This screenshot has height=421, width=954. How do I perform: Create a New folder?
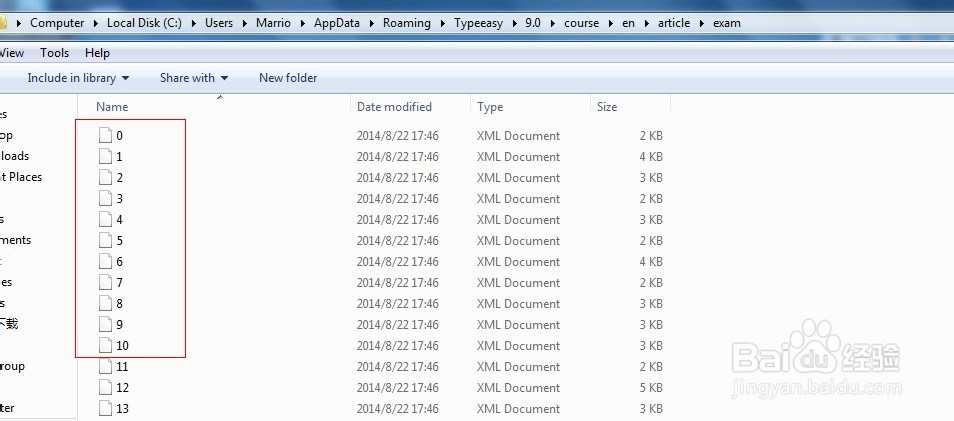coord(288,78)
